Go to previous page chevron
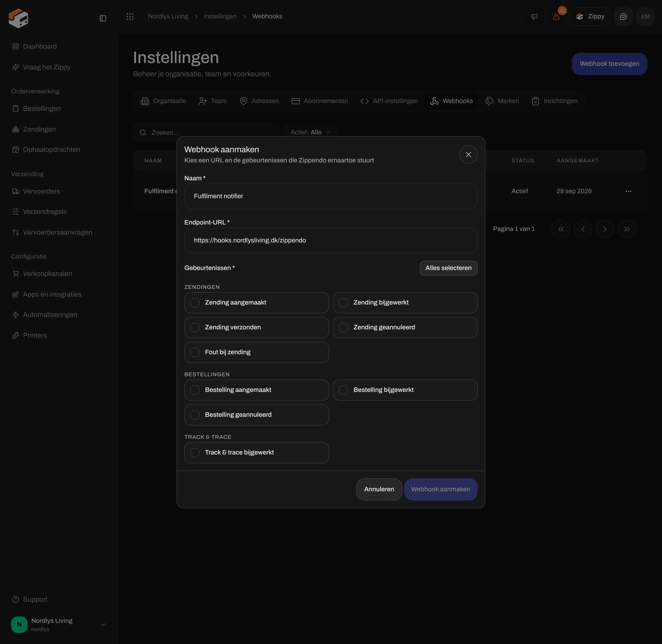 pyautogui.click(x=582, y=229)
